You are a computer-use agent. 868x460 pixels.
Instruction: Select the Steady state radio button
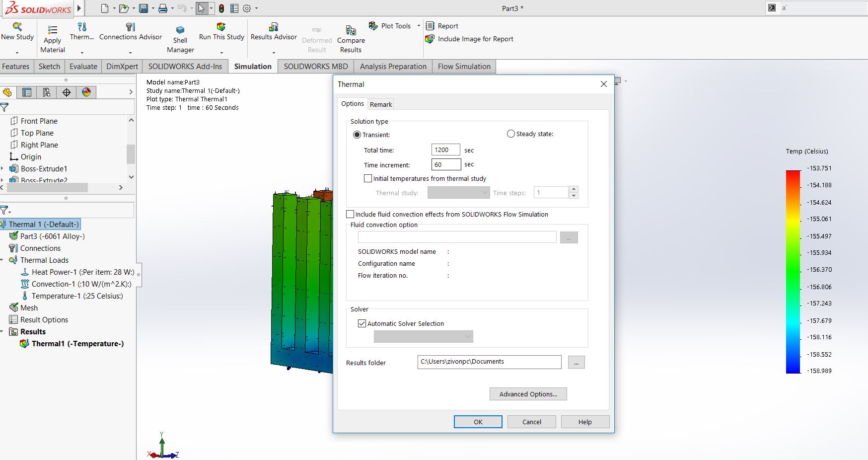tap(510, 134)
